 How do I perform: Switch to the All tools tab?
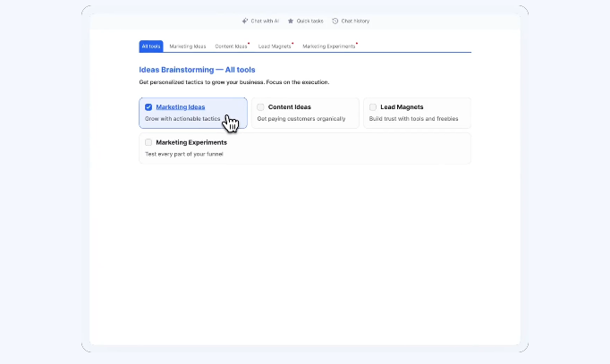(151, 46)
